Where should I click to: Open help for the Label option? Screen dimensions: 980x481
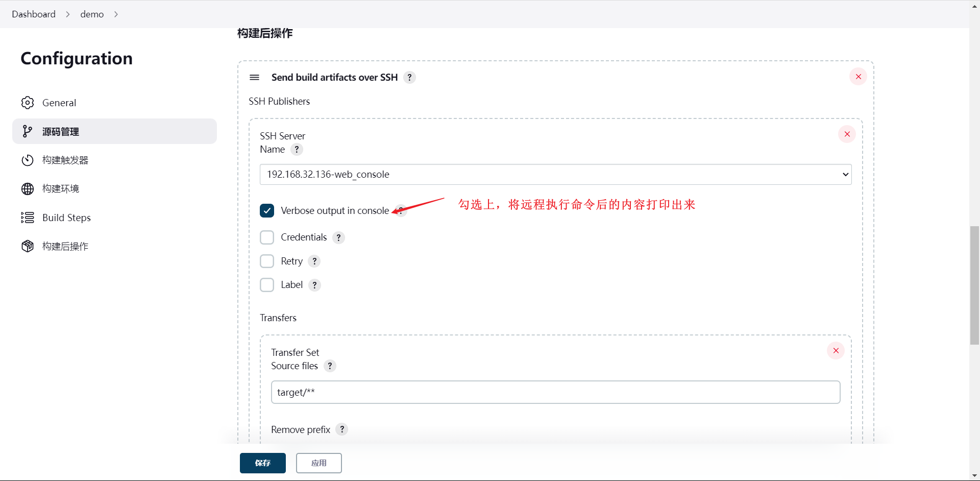pyautogui.click(x=314, y=285)
